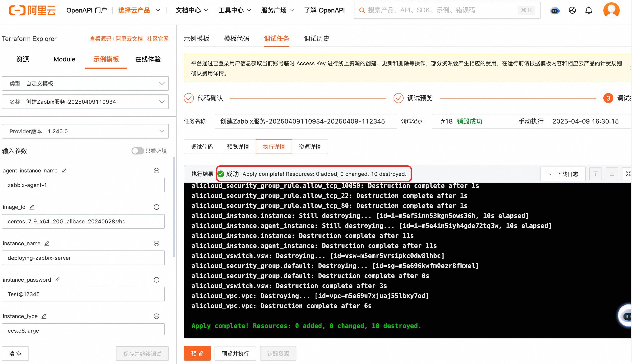Click the 代码确认 step check icon
Viewport: 632px width, 364px height.
[x=189, y=98]
